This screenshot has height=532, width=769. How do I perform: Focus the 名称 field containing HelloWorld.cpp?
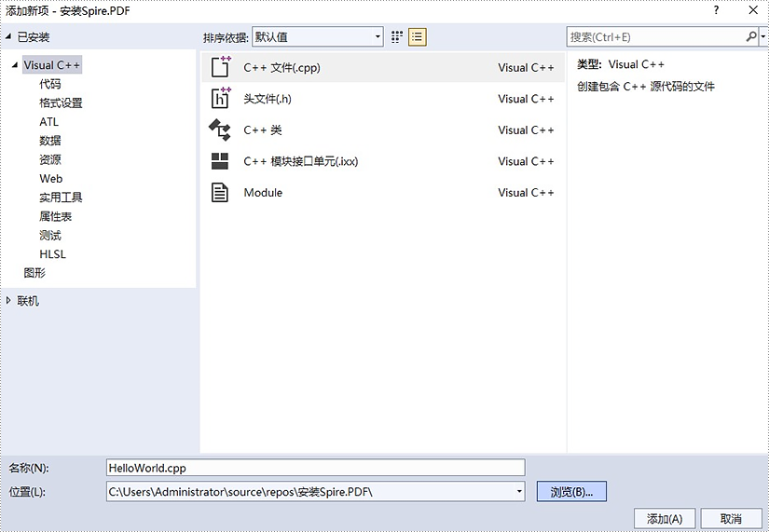315,468
